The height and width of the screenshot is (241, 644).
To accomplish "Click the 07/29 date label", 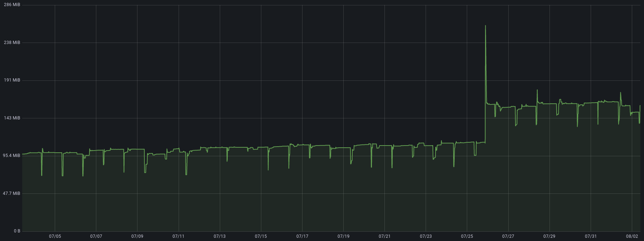I will point(549,236).
